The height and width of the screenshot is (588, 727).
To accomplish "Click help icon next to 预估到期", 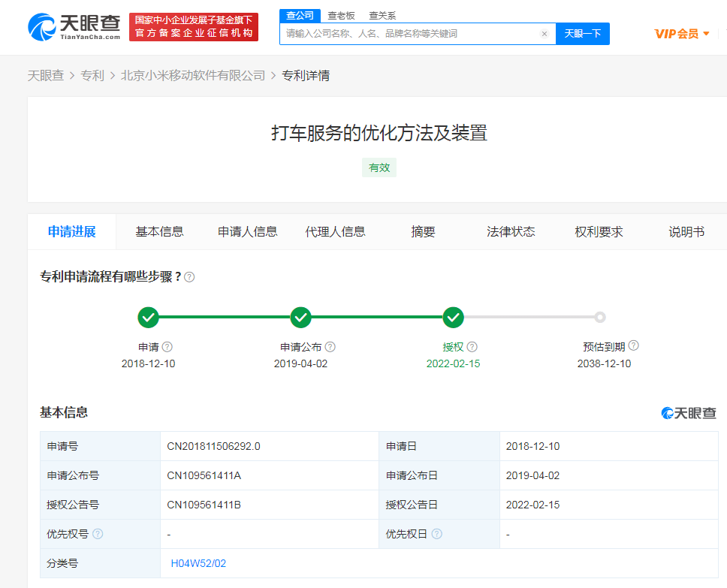I will coord(634,346).
